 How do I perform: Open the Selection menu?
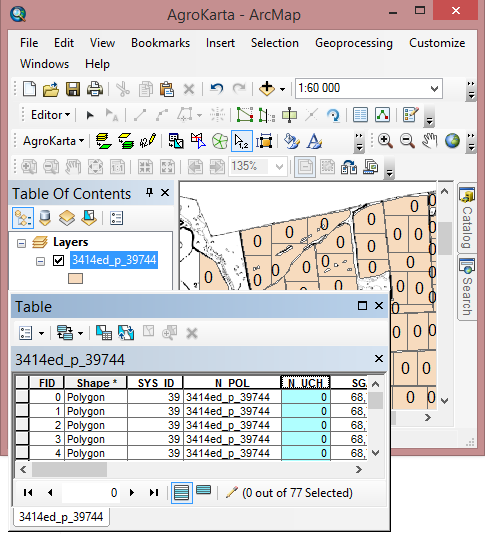275,43
